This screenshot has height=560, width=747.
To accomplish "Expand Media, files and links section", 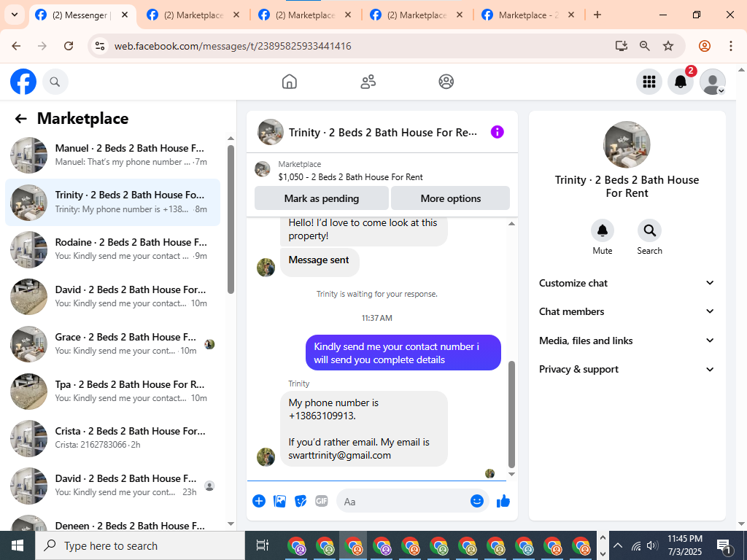I will tap(627, 341).
